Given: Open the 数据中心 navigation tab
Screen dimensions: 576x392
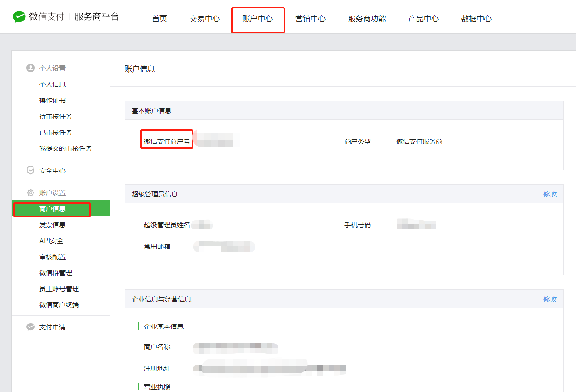Looking at the screenshot, I should [x=476, y=19].
